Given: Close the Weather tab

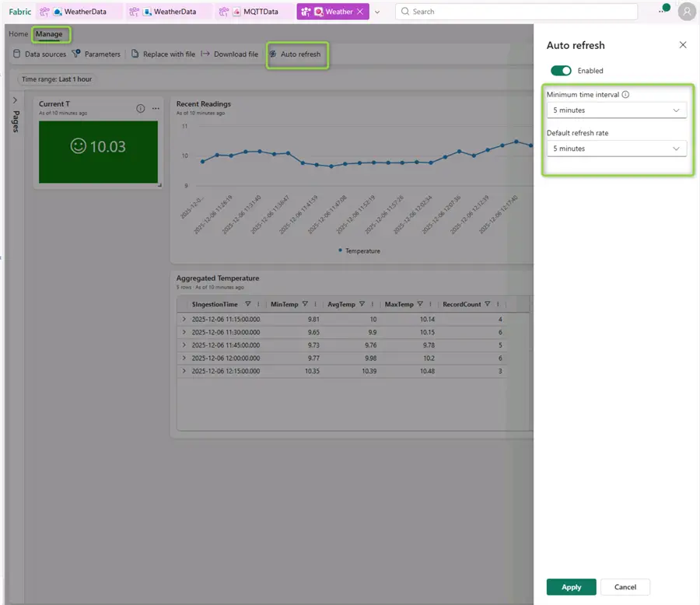Looking at the screenshot, I should point(360,12).
